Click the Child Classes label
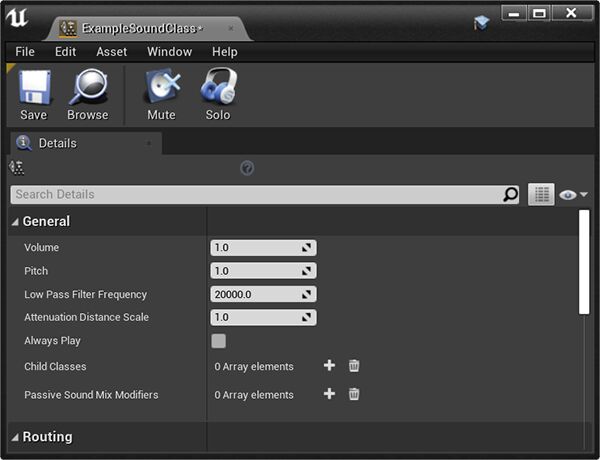This screenshot has height=460, width=600. (55, 367)
